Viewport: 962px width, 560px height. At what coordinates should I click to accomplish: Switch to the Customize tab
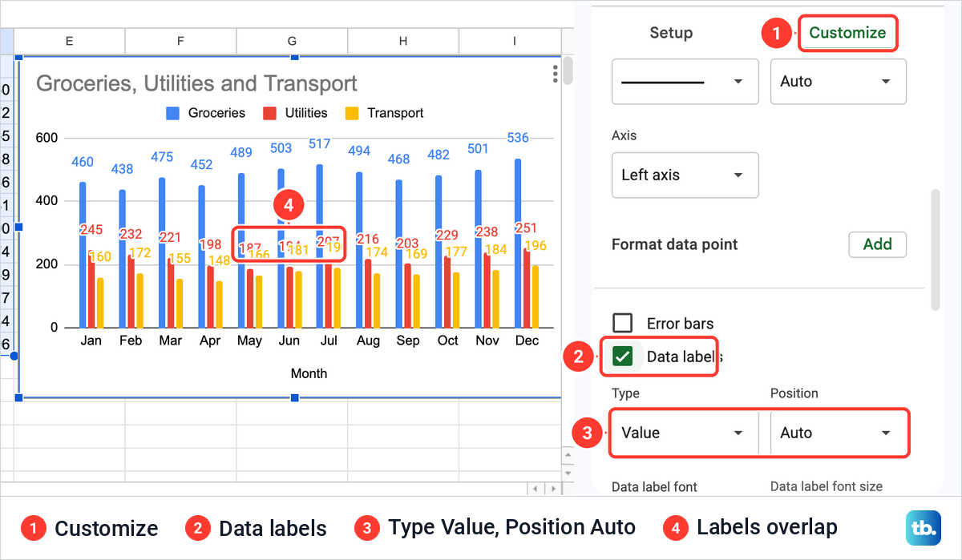847,33
